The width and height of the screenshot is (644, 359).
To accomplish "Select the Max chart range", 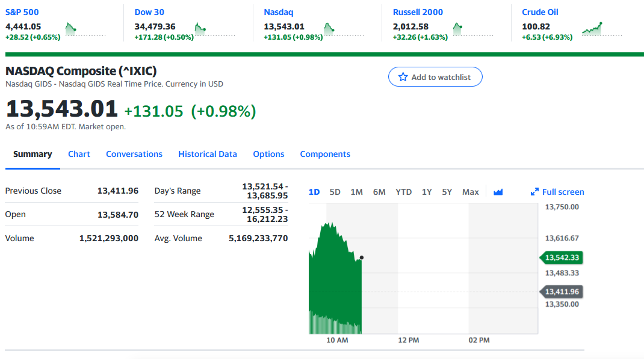I will click(x=470, y=192).
